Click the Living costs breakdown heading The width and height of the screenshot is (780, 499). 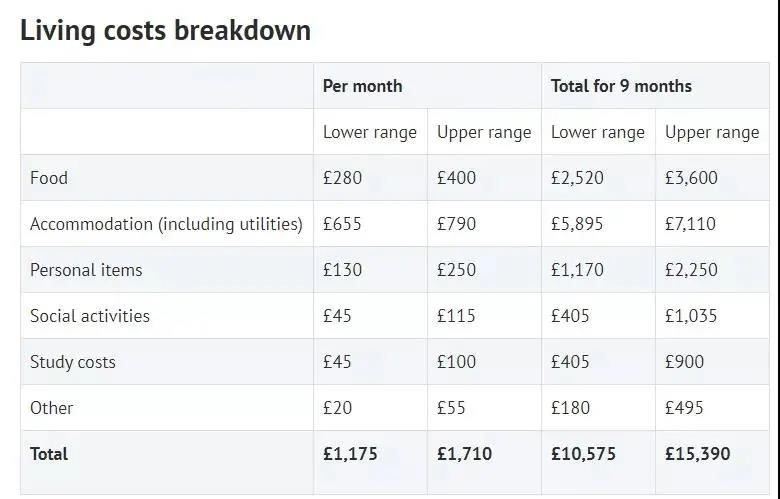pyautogui.click(x=166, y=31)
